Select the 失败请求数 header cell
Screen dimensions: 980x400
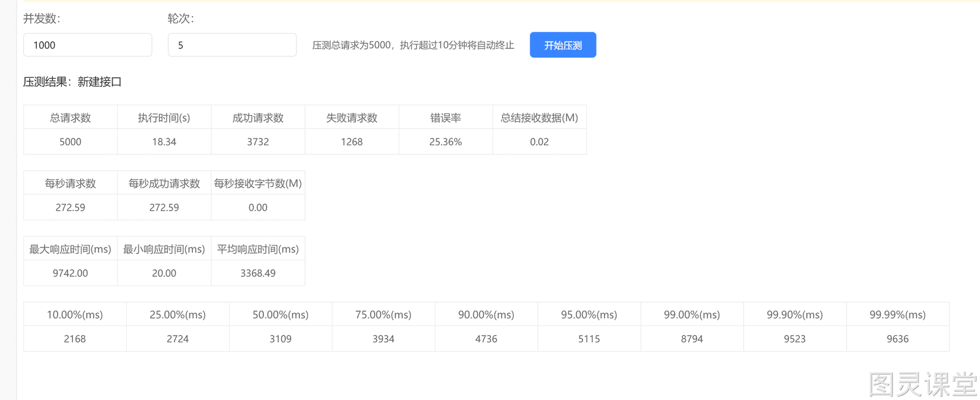352,118
